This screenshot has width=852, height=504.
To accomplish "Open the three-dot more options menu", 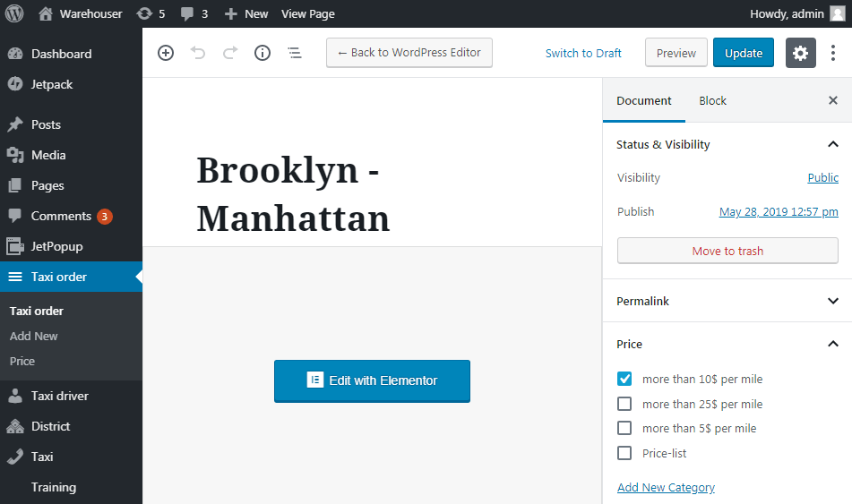I will pyautogui.click(x=832, y=53).
